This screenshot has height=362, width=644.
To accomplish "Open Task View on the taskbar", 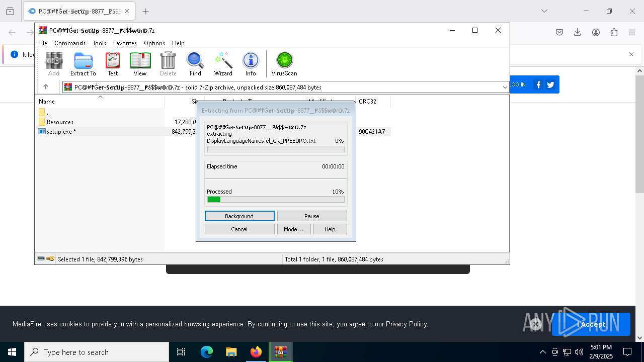I will click(x=181, y=352).
